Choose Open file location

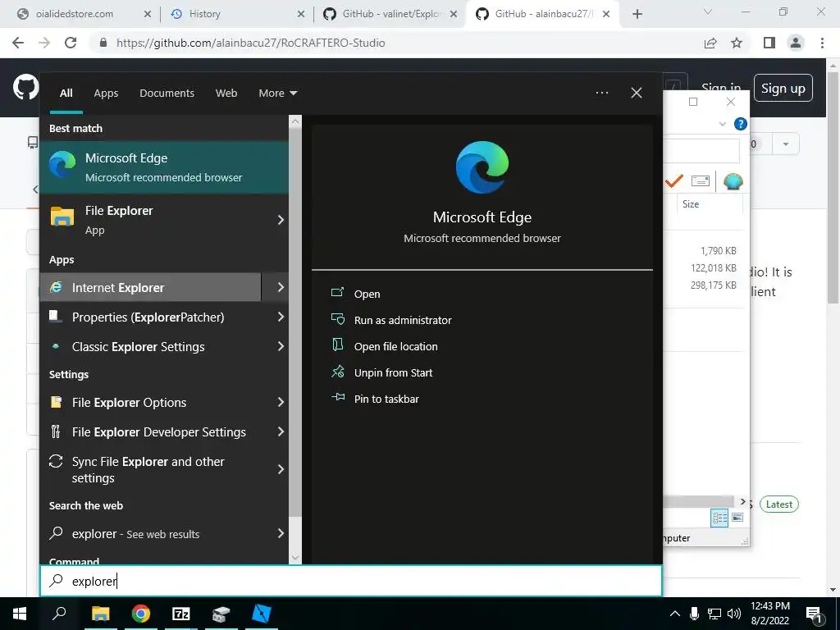395,346
